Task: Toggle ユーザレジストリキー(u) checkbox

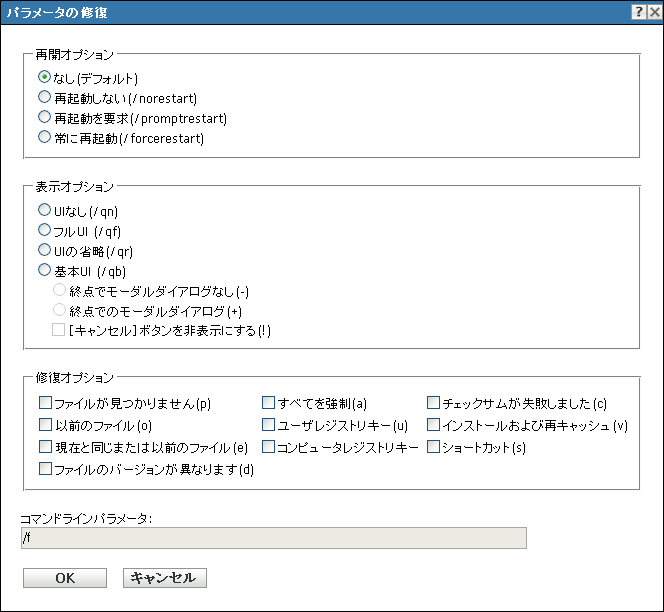Action: click(x=269, y=425)
